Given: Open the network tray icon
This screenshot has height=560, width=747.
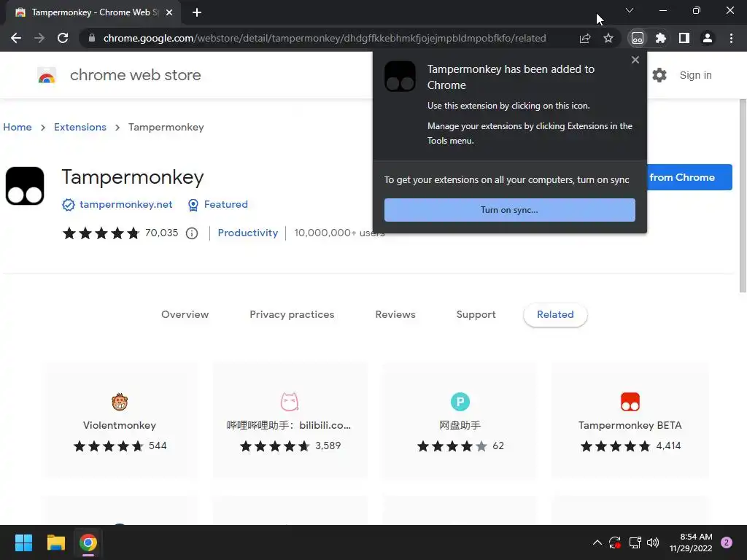Looking at the screenshot, I should tap(635, 542).
